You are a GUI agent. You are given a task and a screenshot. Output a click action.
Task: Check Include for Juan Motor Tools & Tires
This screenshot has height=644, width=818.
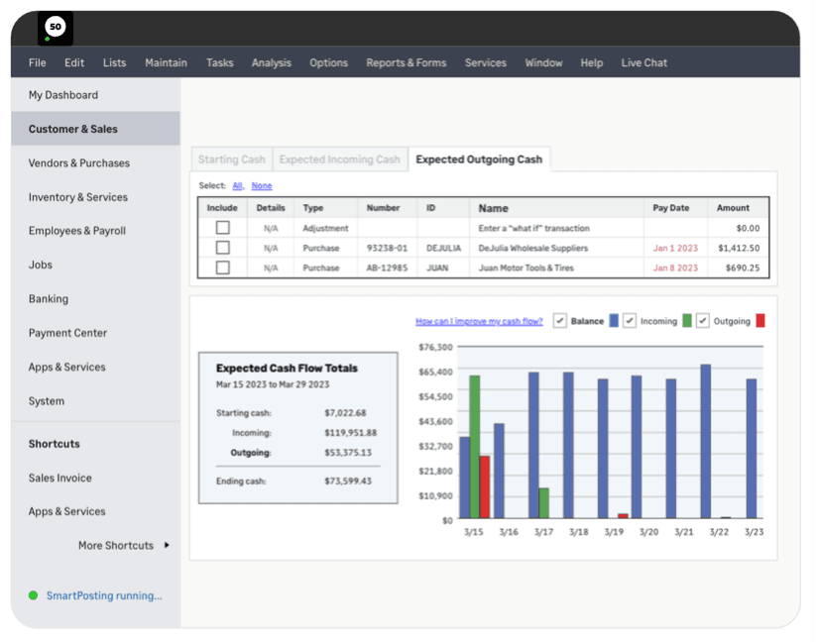click(x=222, y=268)
